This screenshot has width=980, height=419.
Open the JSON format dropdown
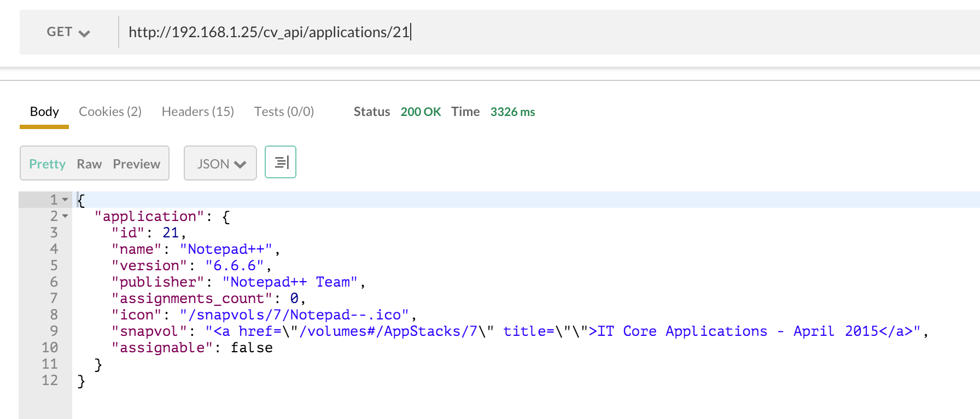click(x=220, y=164)
